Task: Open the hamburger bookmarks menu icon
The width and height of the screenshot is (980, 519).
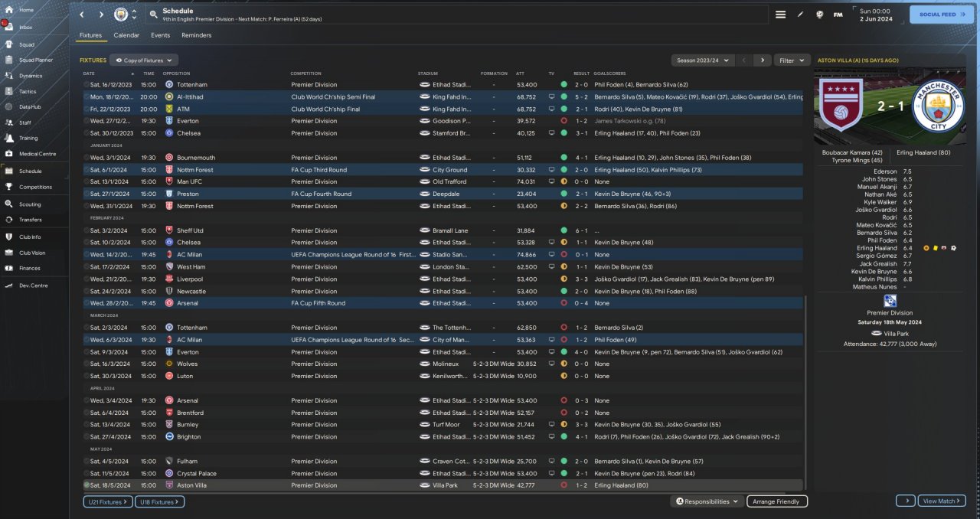Action: tap(780, 15)
